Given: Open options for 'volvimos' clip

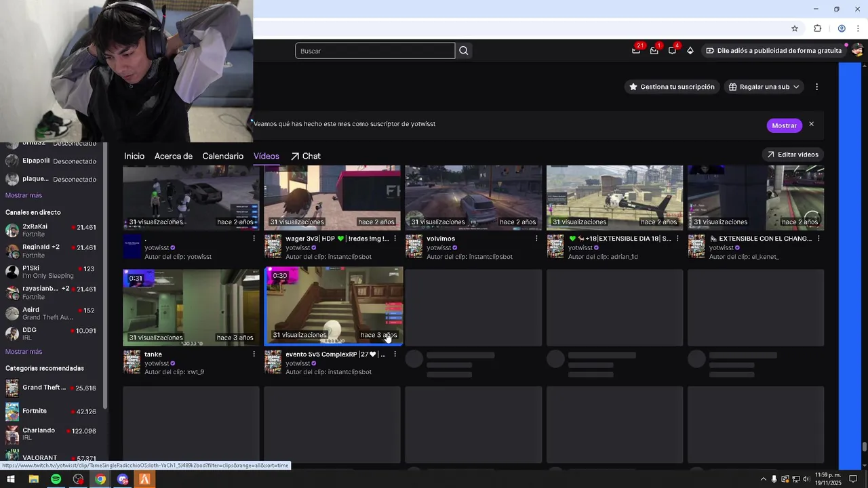Looking at the screenshot, I should [x=536, y=239].
